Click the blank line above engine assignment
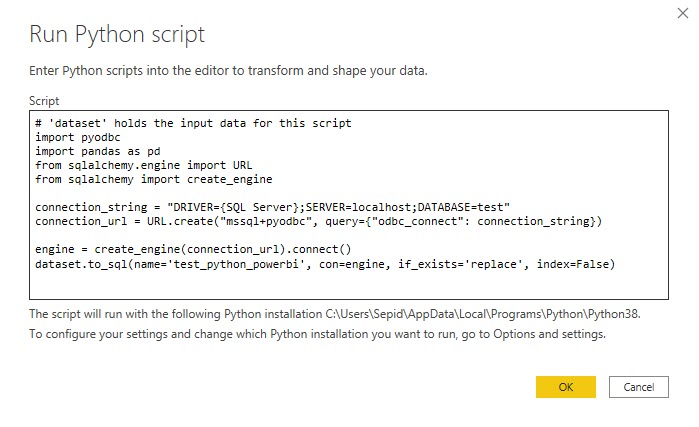 (x=300, y=234)
